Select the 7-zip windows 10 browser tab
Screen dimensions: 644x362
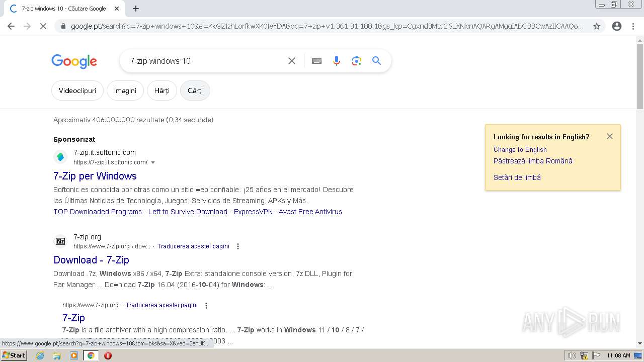[x=63, y=9]
